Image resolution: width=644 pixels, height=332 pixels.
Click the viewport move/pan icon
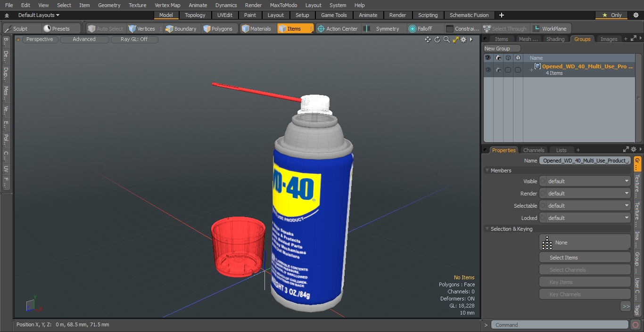(428, 40)
